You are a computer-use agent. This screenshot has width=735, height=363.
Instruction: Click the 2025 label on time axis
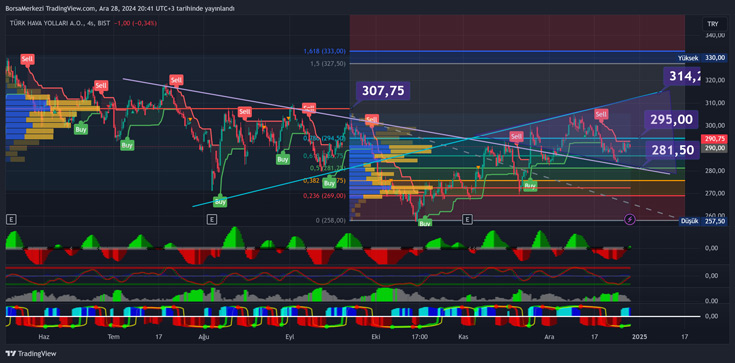click(x=639, y=336)
